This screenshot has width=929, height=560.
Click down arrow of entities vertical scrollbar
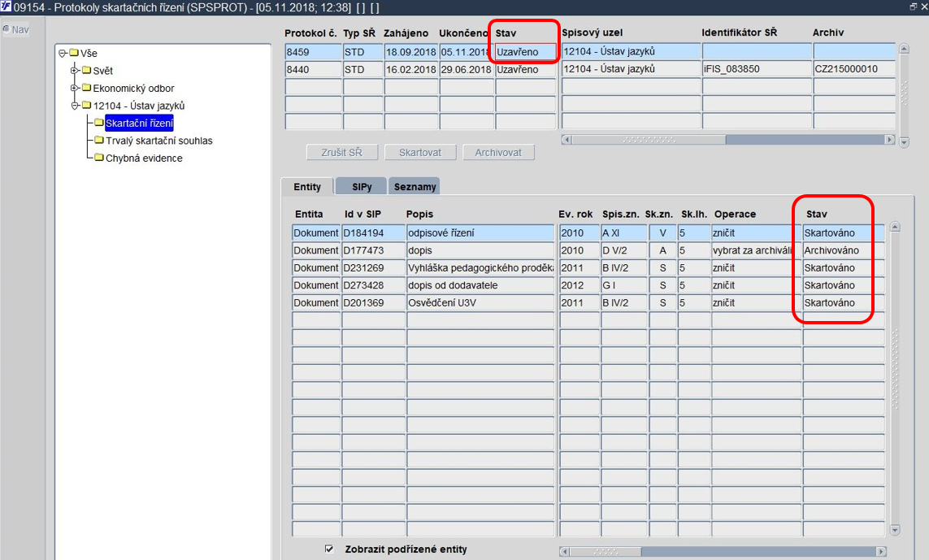click(895, 530)
